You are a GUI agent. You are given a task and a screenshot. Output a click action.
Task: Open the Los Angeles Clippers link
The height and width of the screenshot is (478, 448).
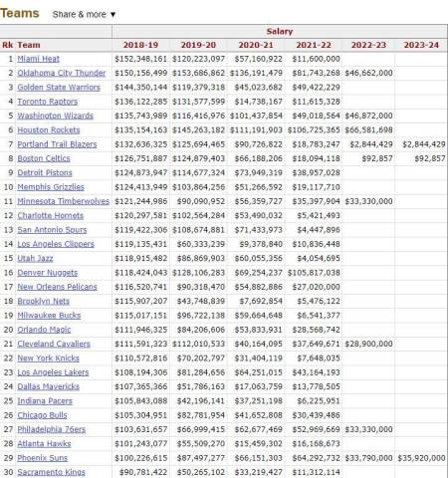56,244
